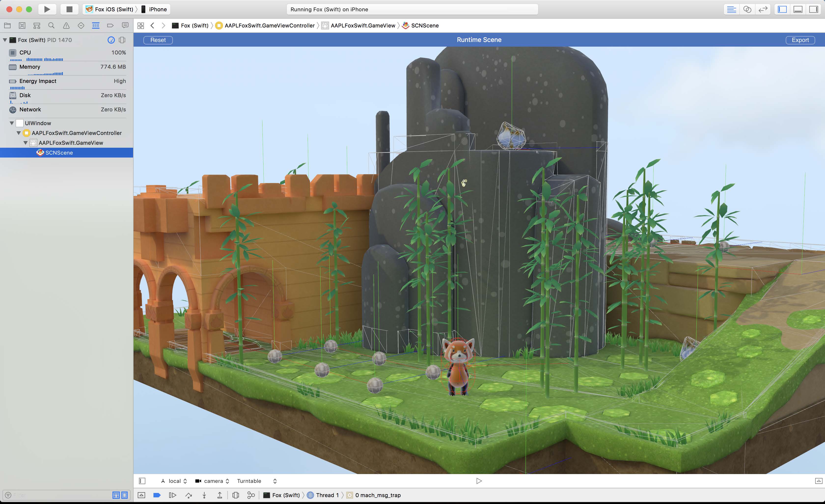Viewport: 825px width, 504px height.
Task: Show the Standard editor
Action: pos(732,9)
